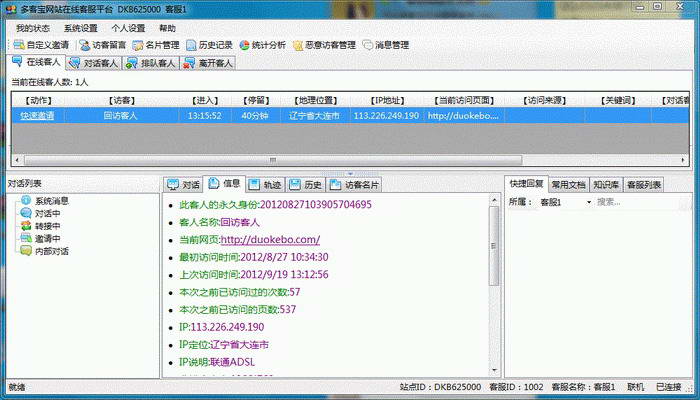
Task: Open the 个人设置 menu
Action: click(128, 28)
